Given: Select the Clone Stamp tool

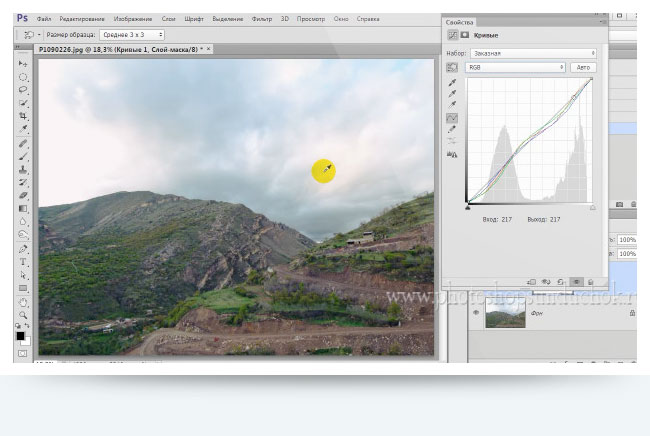Looking at the screenshot, I should click(23, 170).
